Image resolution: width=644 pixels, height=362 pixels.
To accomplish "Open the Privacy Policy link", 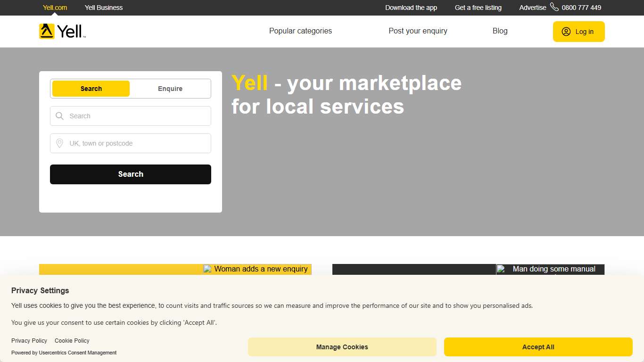I will click(29, 340).
